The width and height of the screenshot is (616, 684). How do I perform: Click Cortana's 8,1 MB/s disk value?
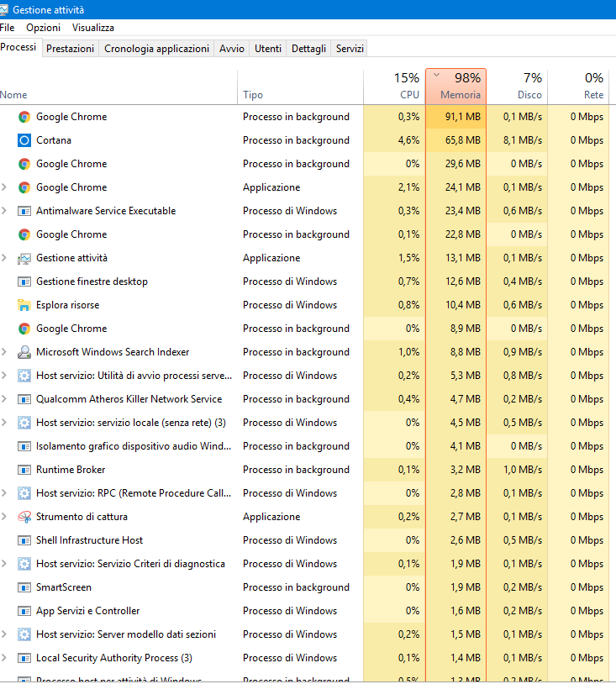(522, 140)
